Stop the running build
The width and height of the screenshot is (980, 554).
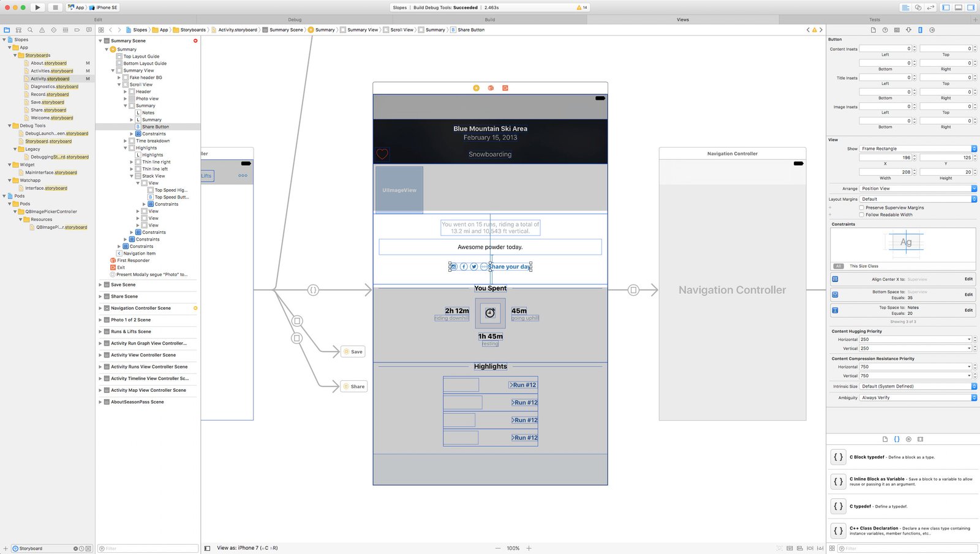pos(55,7)
